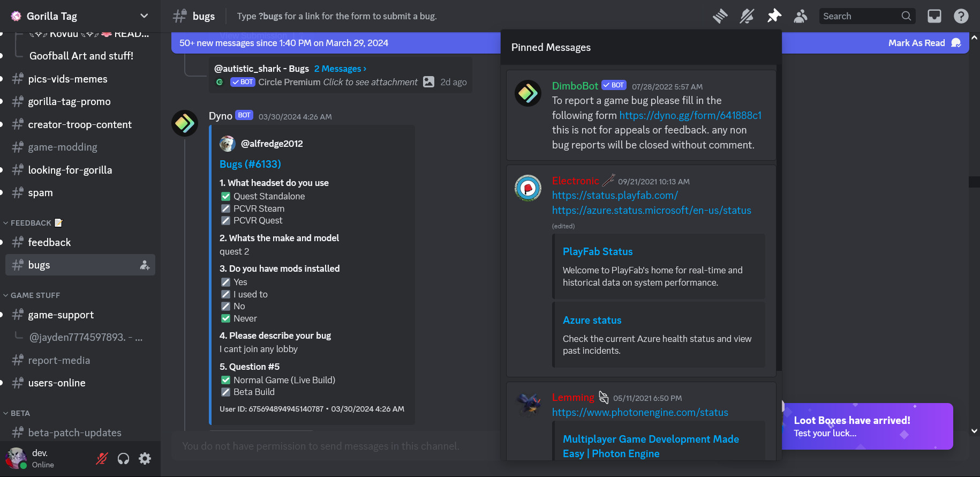Open user settings gear icon

pyautogui.click(x=145, y=459)
